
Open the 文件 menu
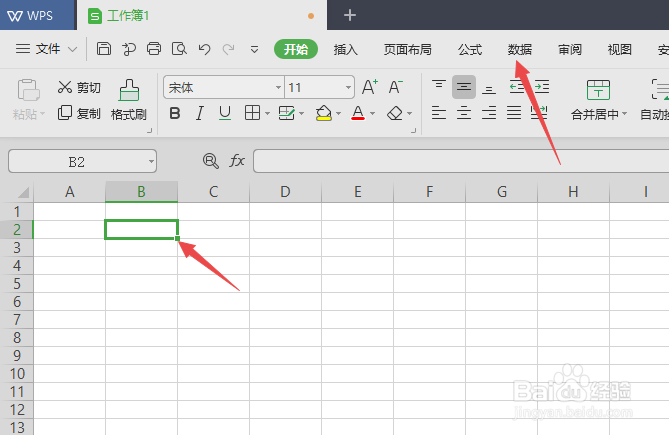[46, 49]
